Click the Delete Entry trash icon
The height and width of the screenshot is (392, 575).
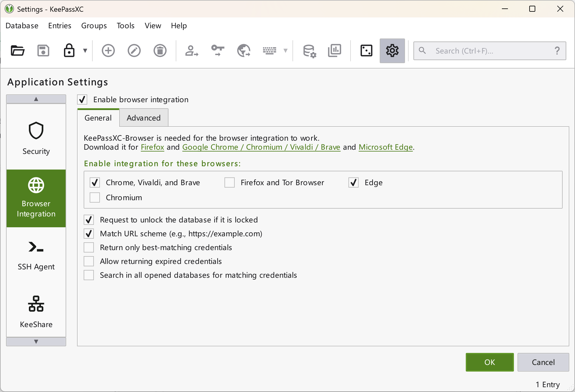point(160,51)
